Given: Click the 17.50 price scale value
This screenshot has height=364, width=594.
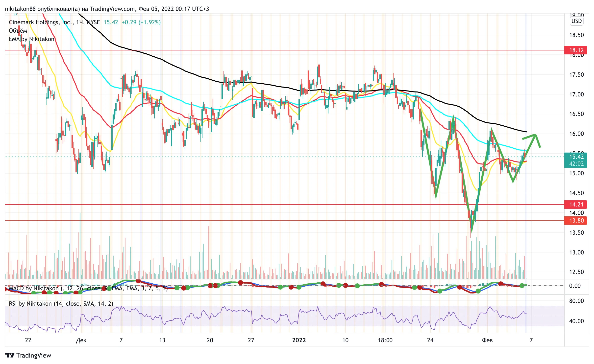Looking at the screenshot, I should pos(576,75).
